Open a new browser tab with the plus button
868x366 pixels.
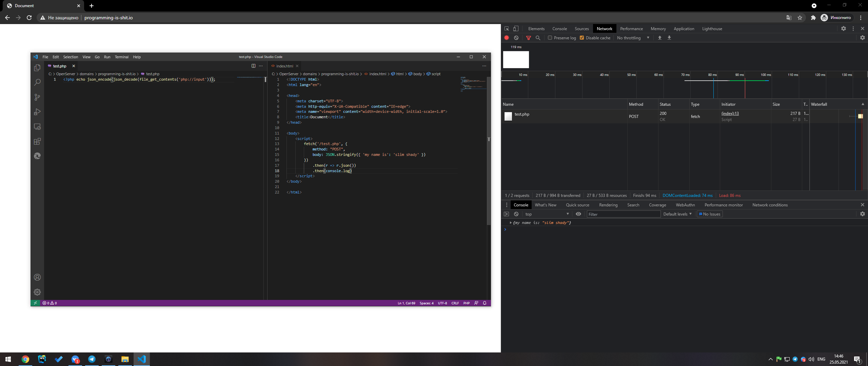click(92, 6)
